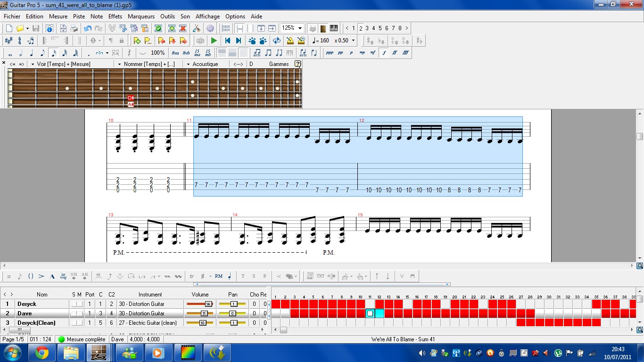The width and height of the screenshot is (644, 362).
Task: Open the zoom 125% dropdown
Action: pos(300,28)
